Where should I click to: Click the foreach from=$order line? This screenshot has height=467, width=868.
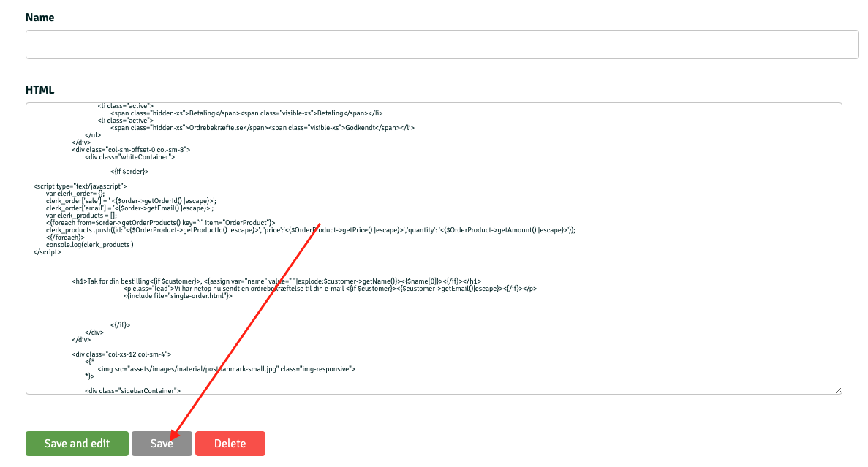coord(160,222)
